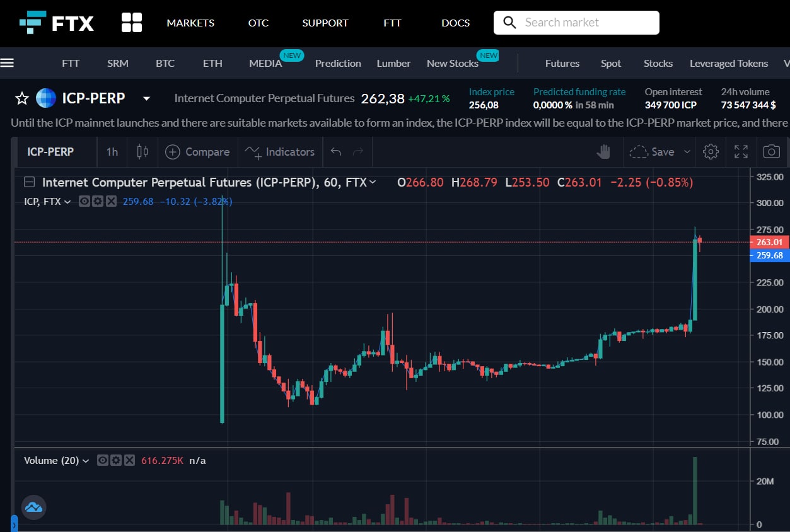The width and height of the screenshot is (790, 532).
Task: Open settings gear for ICP, FTX overlay
Action: (x=98, y=202)
